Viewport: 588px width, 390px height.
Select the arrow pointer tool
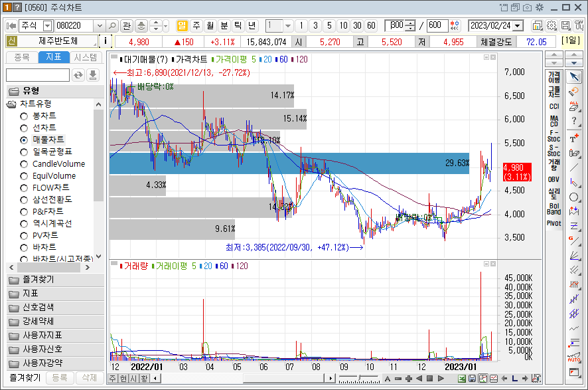pyautogui.click(x=574, y=77)
